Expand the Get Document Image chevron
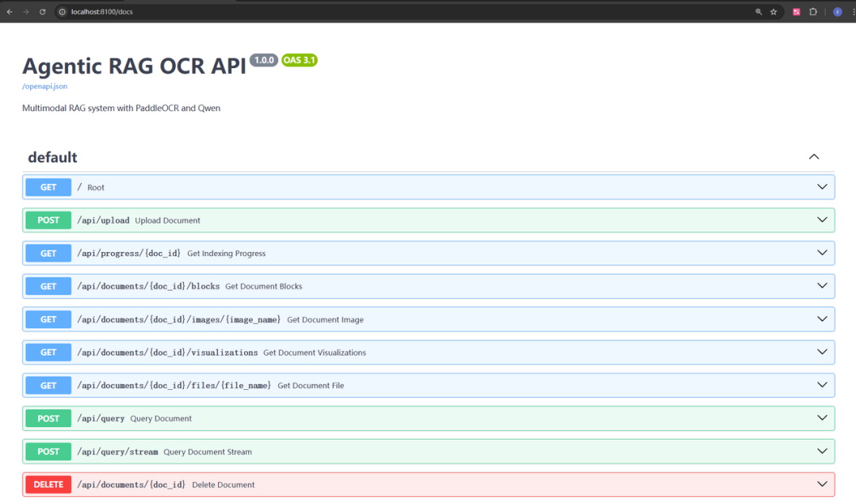This screenshot has height=504, width=856. pos(822,319)
